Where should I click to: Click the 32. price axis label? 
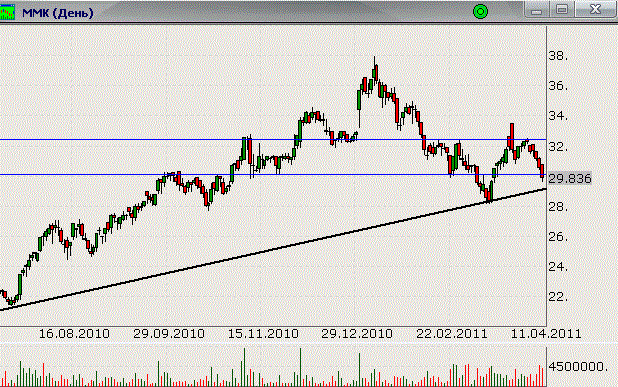558,147
